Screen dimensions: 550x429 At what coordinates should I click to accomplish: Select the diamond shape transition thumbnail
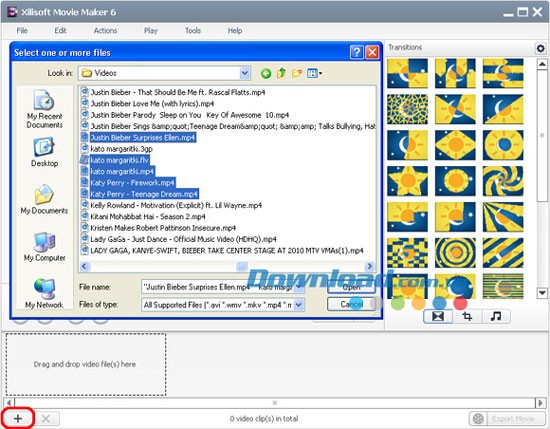tap(455, 145)
